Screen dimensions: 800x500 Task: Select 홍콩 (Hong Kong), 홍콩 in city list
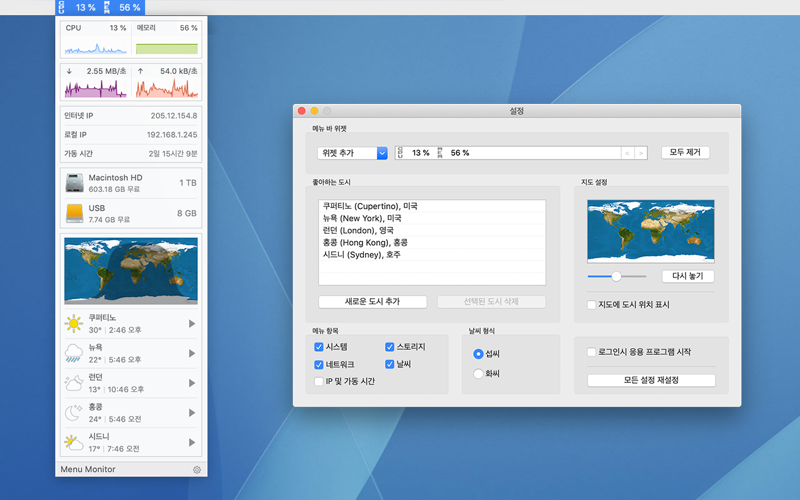pyautogui.click(x=432, y=243)
